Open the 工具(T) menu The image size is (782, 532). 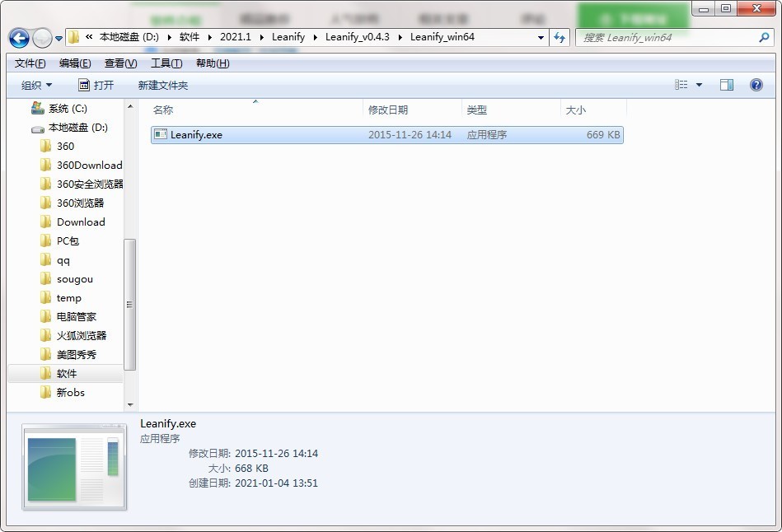coord(166,63)
